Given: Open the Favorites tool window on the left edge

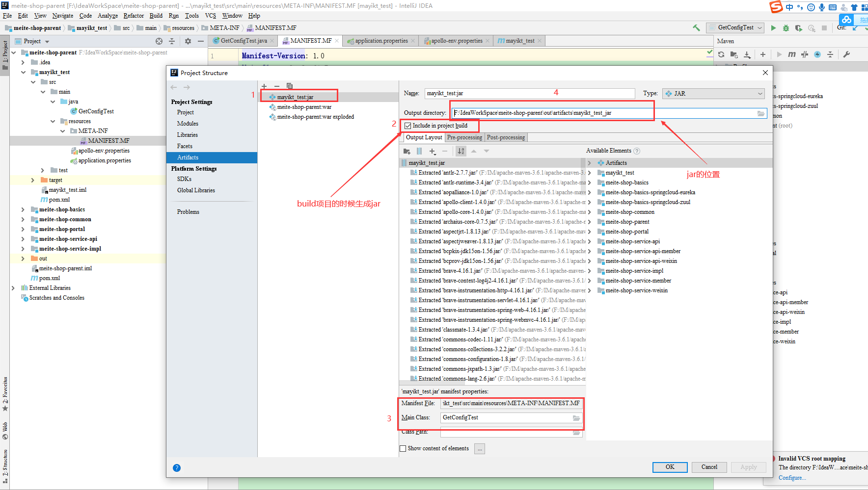Looking at the screenshot, I should click(5, 394).
